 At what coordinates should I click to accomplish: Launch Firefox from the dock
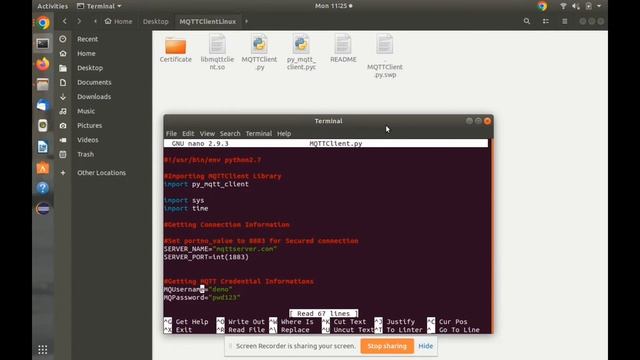tap(43, 64)
